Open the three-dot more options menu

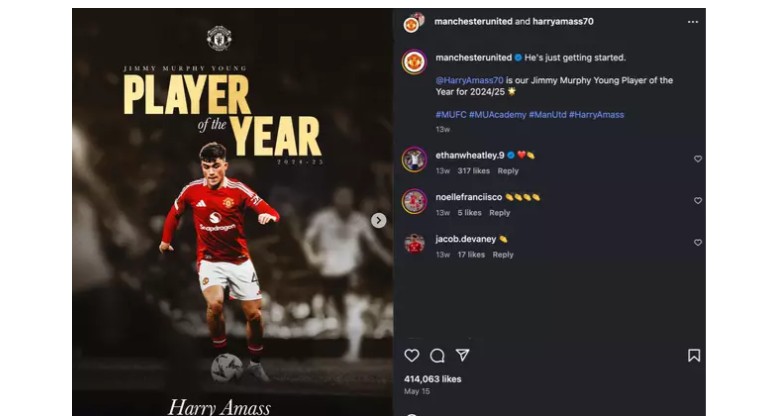693,22
